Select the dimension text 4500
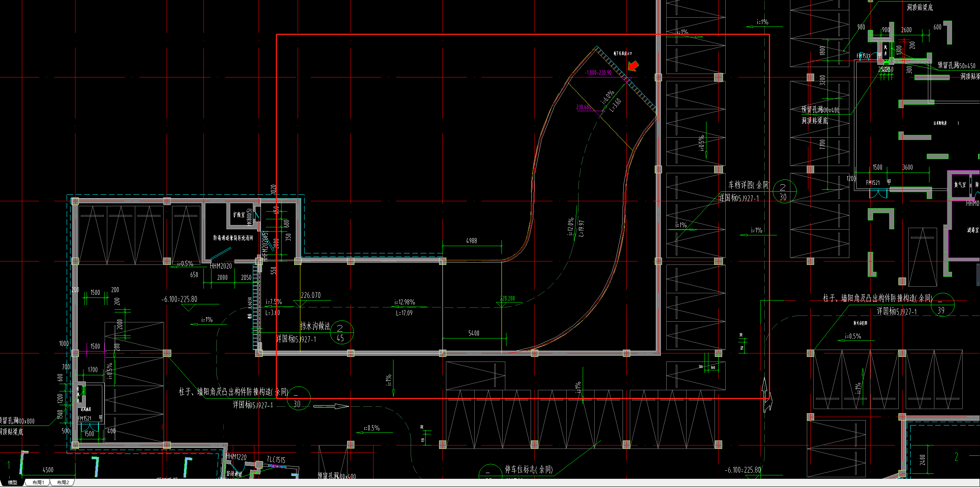Viewport: 980px width, 488px height. coord(48,470)
